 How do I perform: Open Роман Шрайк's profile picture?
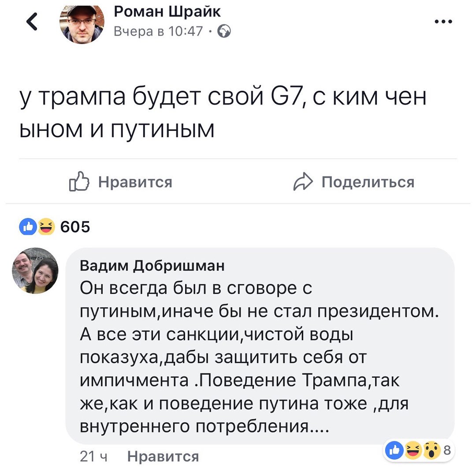pos(82,24)
